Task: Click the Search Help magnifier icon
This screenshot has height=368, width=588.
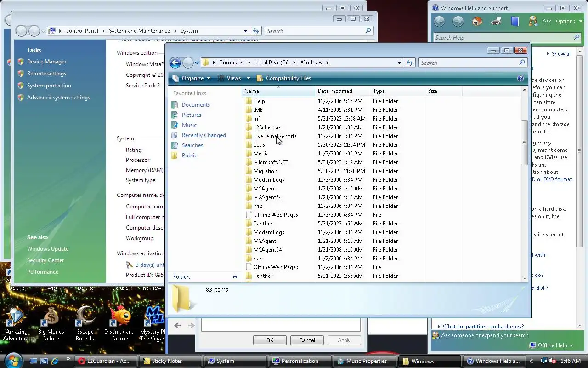Action: (x=577, y=37)
